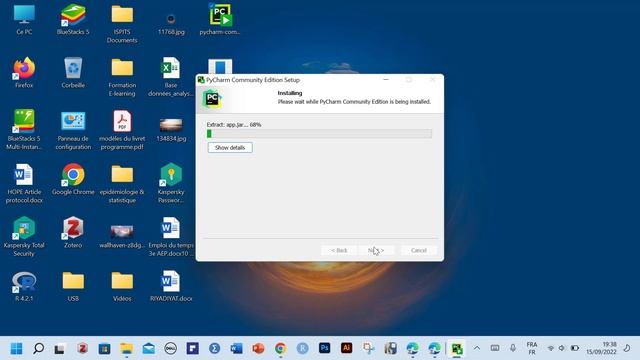The height and width of the screenshot is (360, 640).
Task: Open Illustrator from the taskbar
Action: click(x=347, y=348)
